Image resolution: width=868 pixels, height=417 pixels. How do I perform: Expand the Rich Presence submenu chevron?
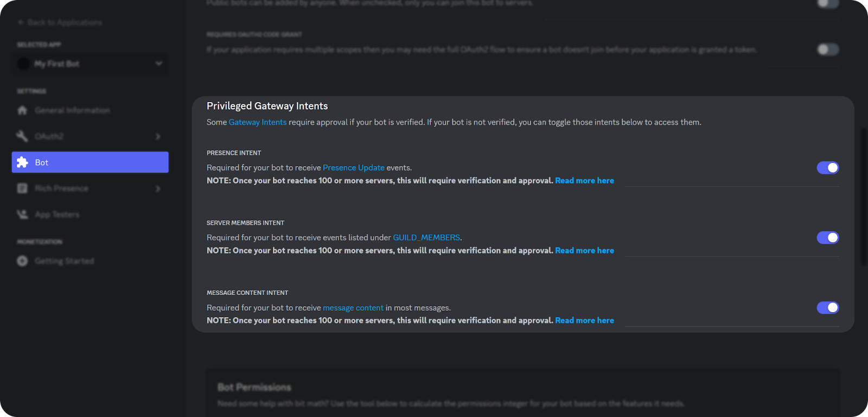[158, 188]
